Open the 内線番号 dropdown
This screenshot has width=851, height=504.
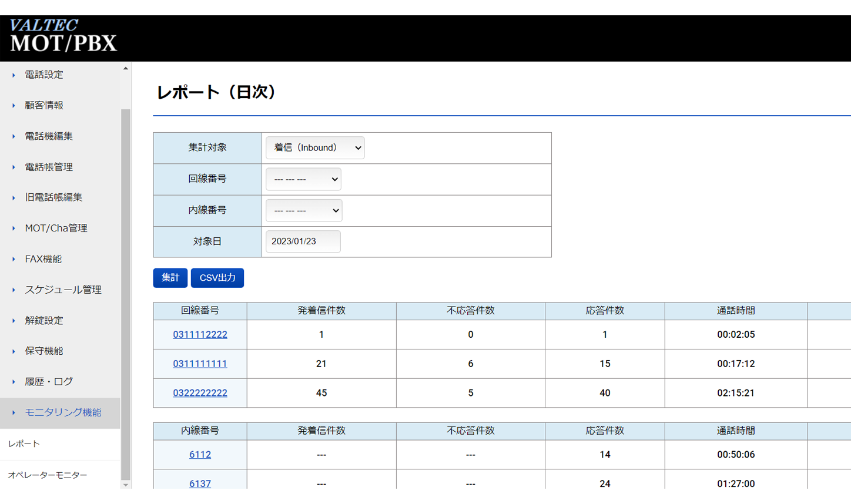[304, 210]
